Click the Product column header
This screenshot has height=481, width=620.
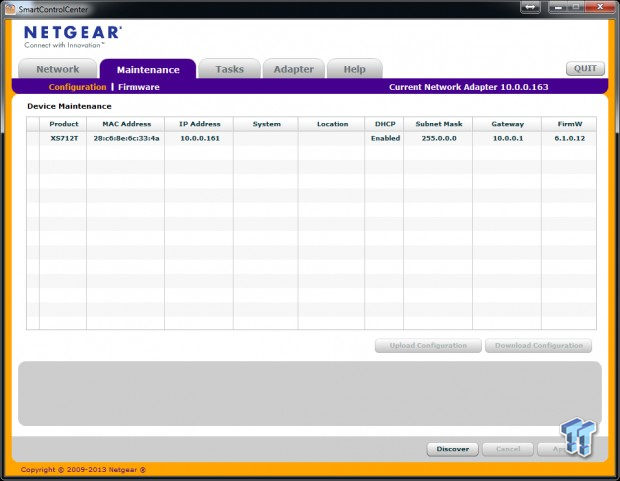click(63, 124)
